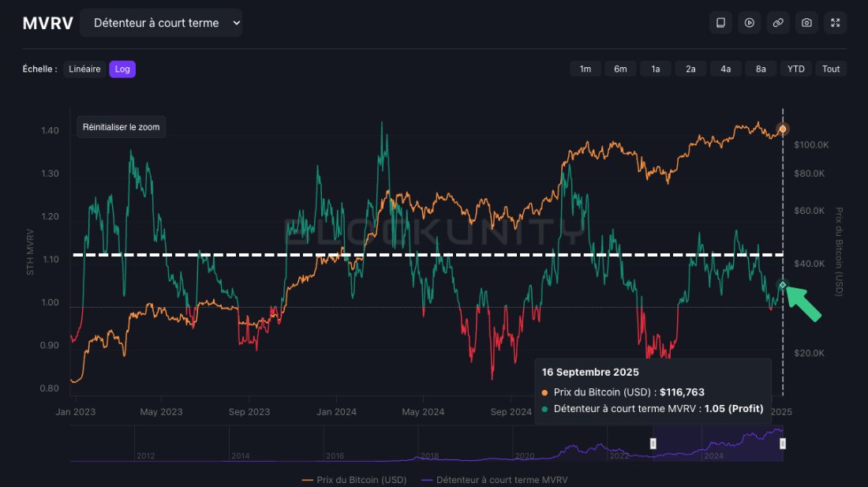Viewport: 868px width, 487px height.
Task: Show all data with Tout
Action: (831, 69)
